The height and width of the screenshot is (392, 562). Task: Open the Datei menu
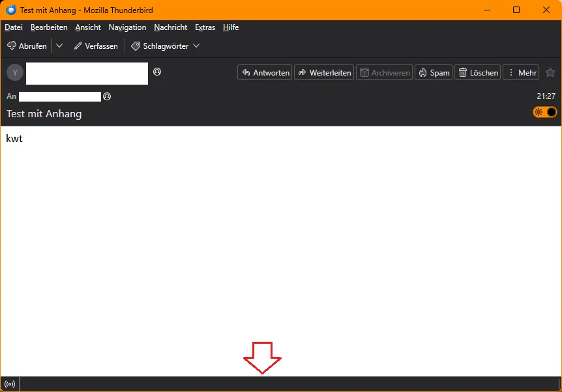click(x=14, y=27)
